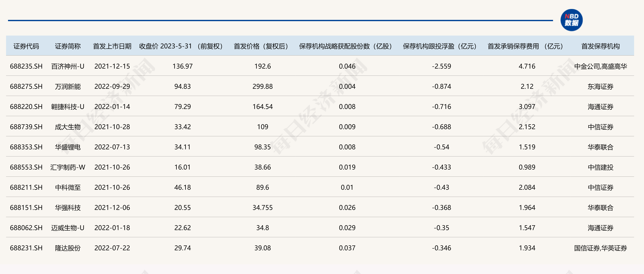The height and width of the screenshot is (274, 644).
Task: Select stock code 688235.SH
Action: [26, 66]
